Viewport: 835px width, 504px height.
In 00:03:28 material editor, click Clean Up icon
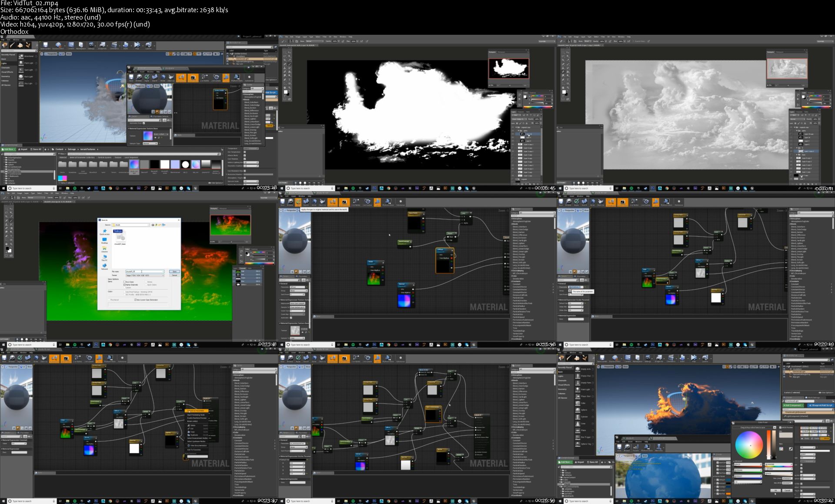tap(171, 78)
